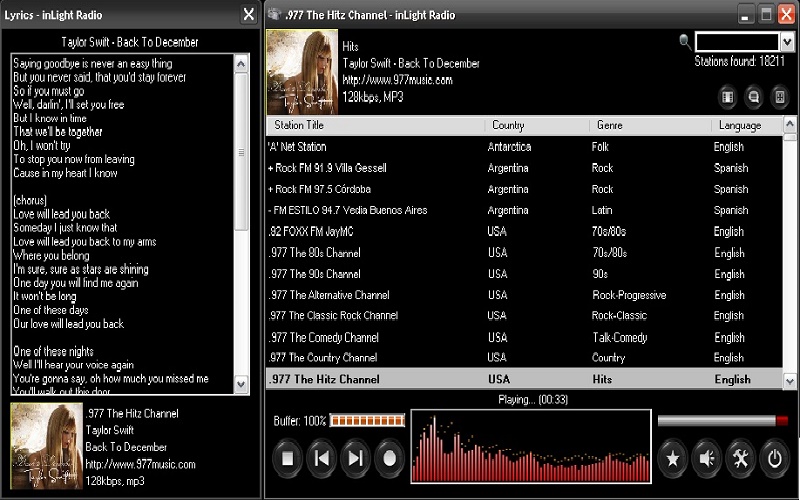Viewport: 800px width, 500px height.
Task: Click the Talk-Comedy genre cell
Action: pyautogui.click(x=619, y=337)
